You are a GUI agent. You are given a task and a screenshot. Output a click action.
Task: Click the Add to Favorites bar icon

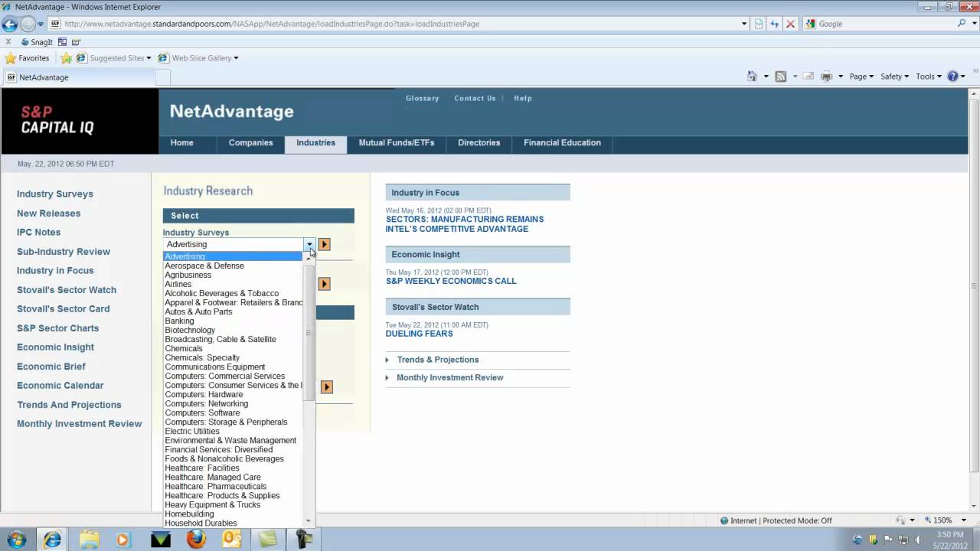click(66, 58)
